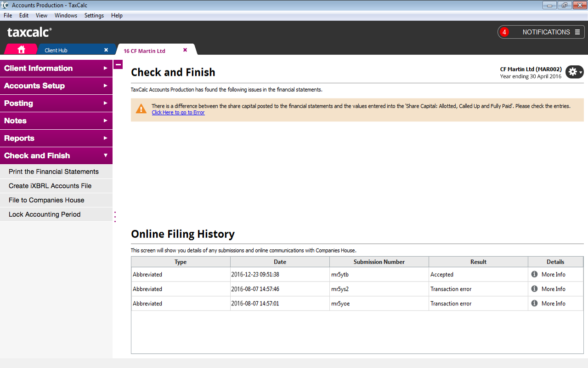588x368 pixels.
Task: Close the 16 CF Martin Ltd tab
Action: pyautogui.click(x=185, y=50)
